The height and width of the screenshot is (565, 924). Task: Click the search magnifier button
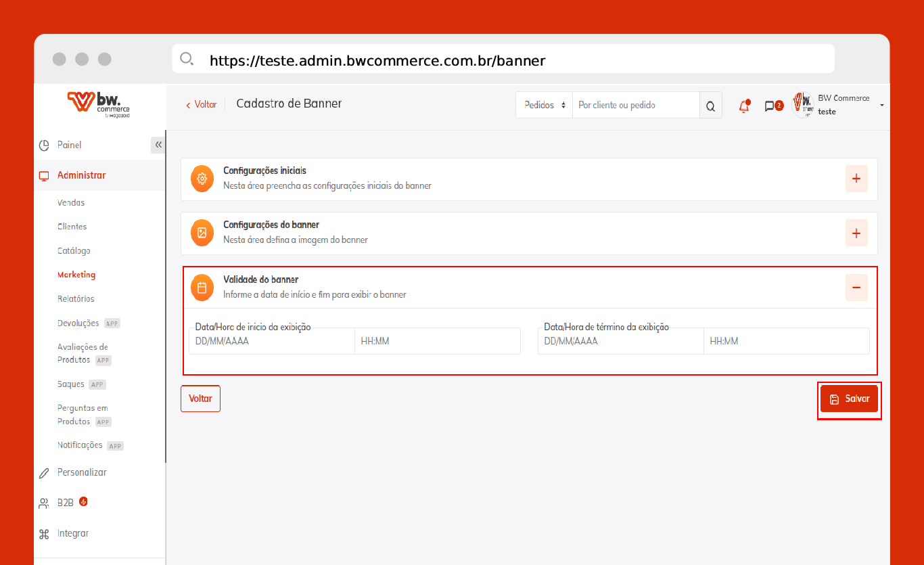[x=710, y=106]
